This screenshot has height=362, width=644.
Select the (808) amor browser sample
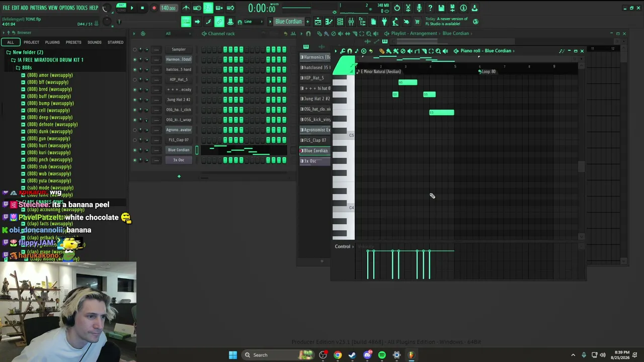(x=50, y=75)
